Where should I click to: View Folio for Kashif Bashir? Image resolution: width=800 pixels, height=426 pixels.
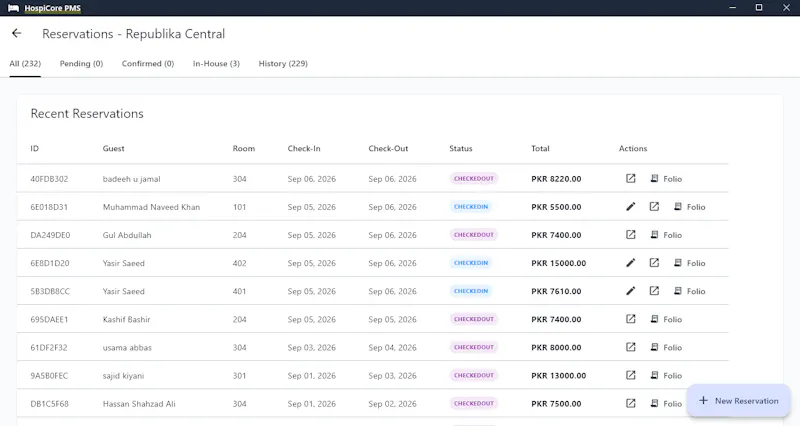tap(666, 319)
